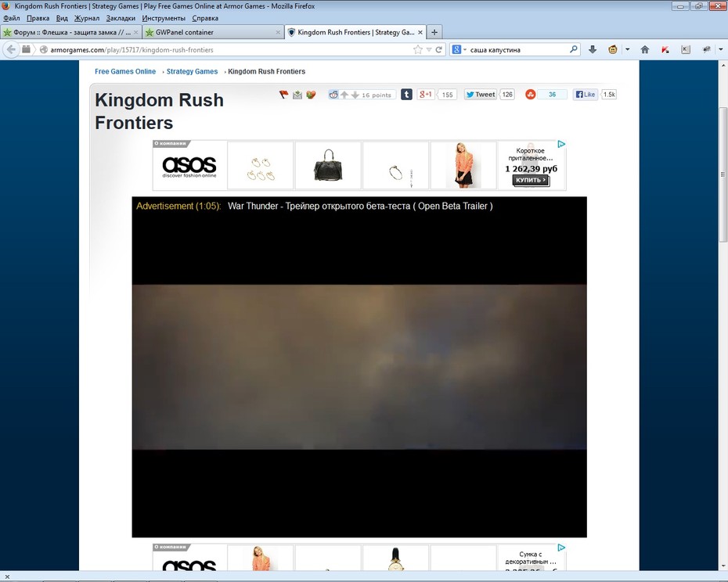Viewport: 728px width, 582px height.
Task: Bookmark this page with the star icon
Action: (x=418, y=49)
